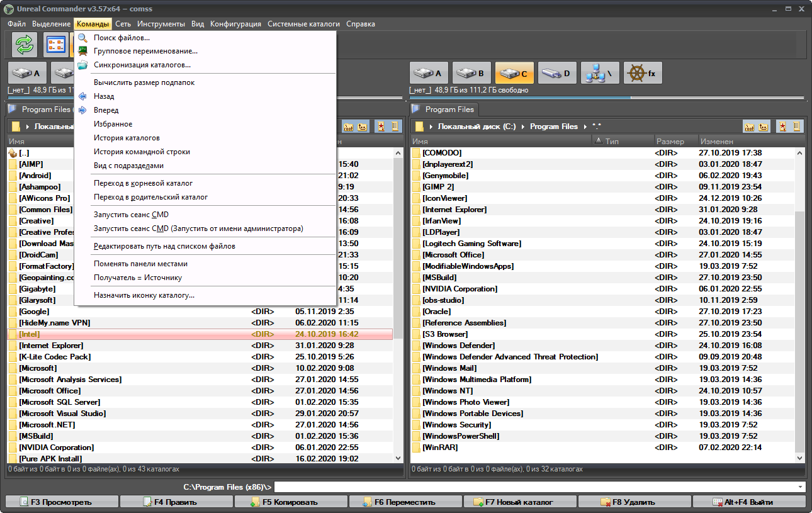The image size is (812, 513).
Task: Select Групповое переименование... menu entry
Action: 205,51
